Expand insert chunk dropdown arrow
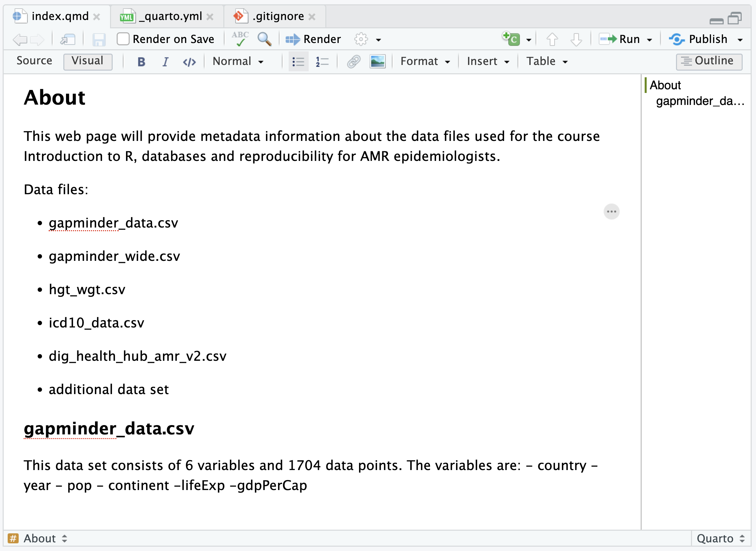The image size is (756, 551). 529,40
